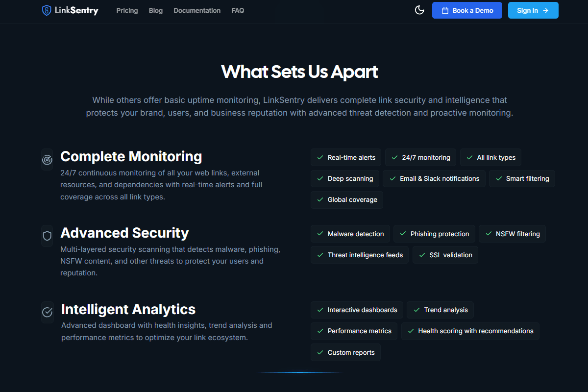Select the Health scoring with recommendations chip
588x392 pixels.
(470, 331)
